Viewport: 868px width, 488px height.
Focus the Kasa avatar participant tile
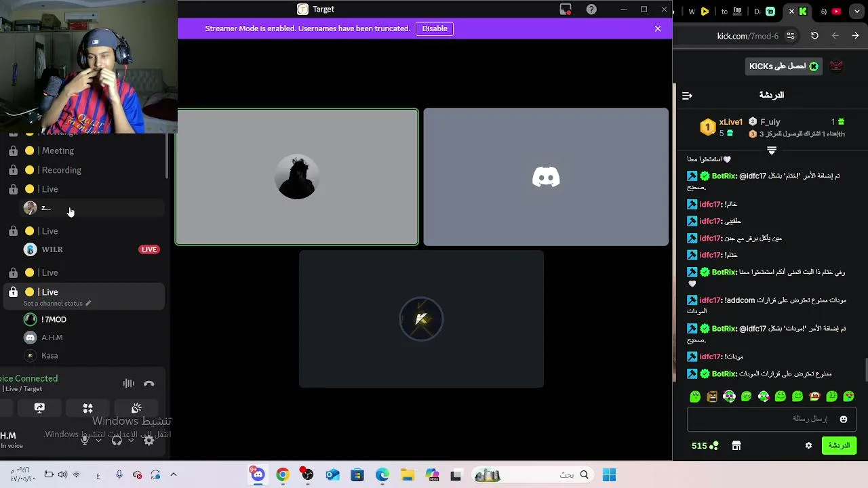[x=421, y=319]
